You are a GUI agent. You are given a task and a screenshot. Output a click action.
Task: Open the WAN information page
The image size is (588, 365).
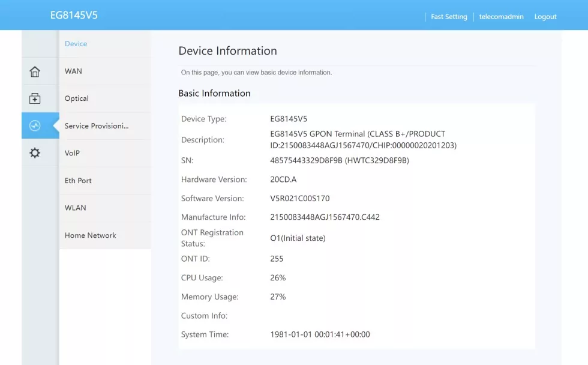pyautogui.click(x=73, y=71)
